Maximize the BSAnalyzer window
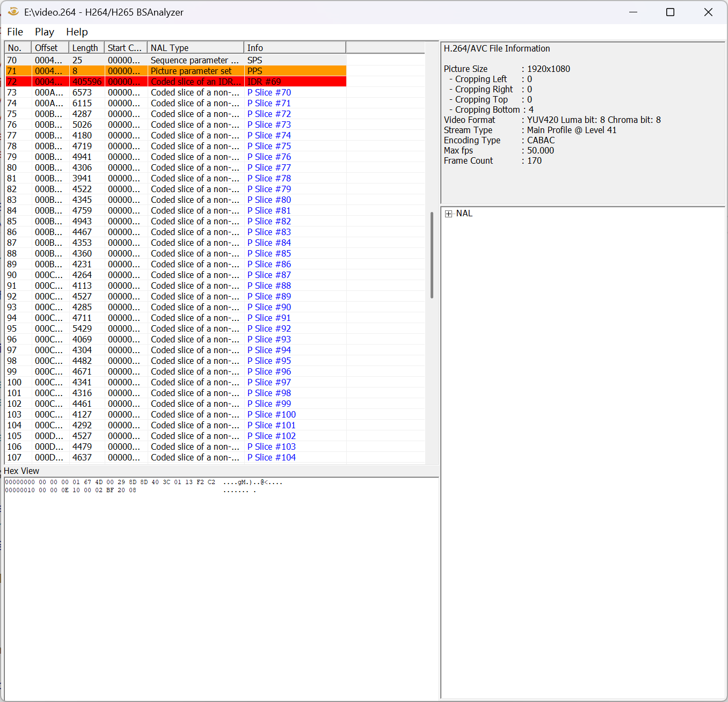Viewport: 728px width, 702px height. pos(670,12)
